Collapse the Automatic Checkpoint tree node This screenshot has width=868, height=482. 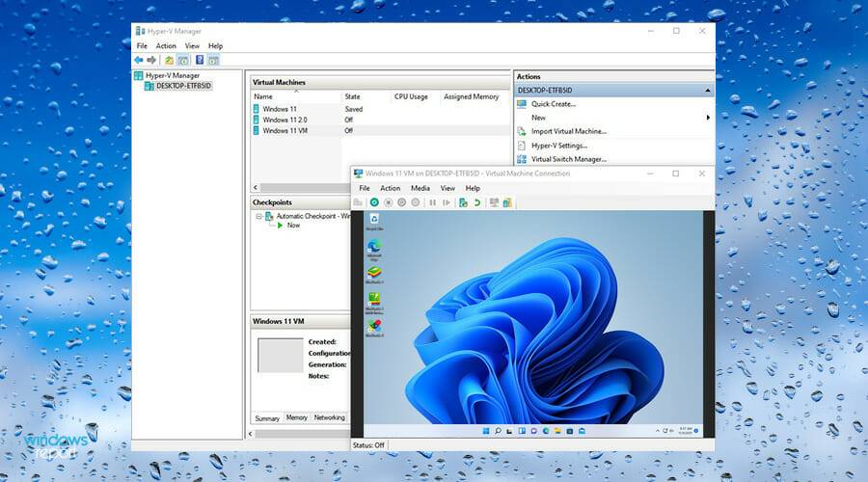pos(258,216)
